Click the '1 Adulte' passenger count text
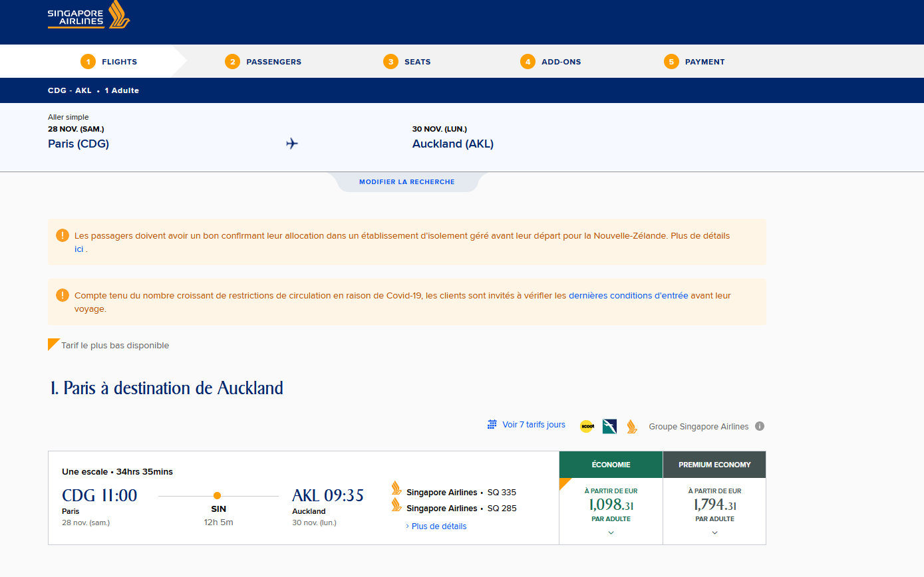The width and height of the screenshot is (924, 577). [122, 90]
